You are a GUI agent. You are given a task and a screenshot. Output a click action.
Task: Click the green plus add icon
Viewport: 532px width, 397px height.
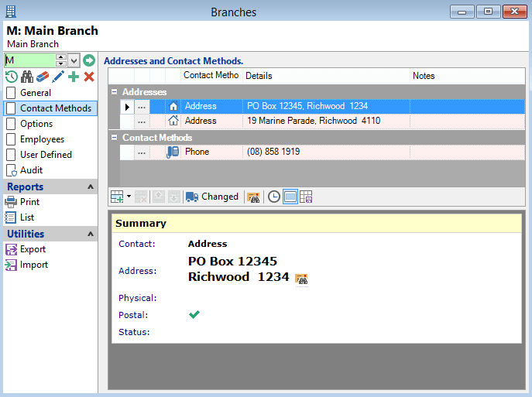74,77
